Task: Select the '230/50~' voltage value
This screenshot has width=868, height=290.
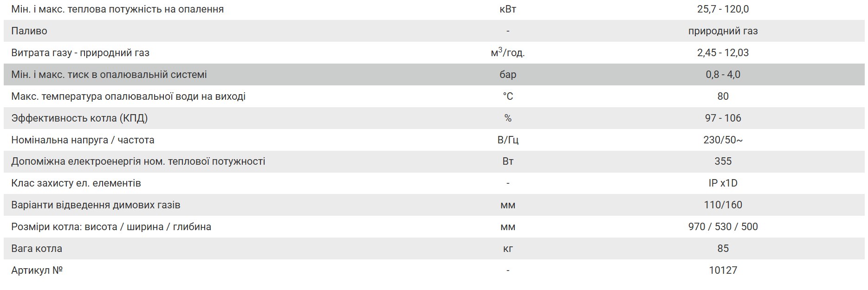Action: (x=723, y=140)
